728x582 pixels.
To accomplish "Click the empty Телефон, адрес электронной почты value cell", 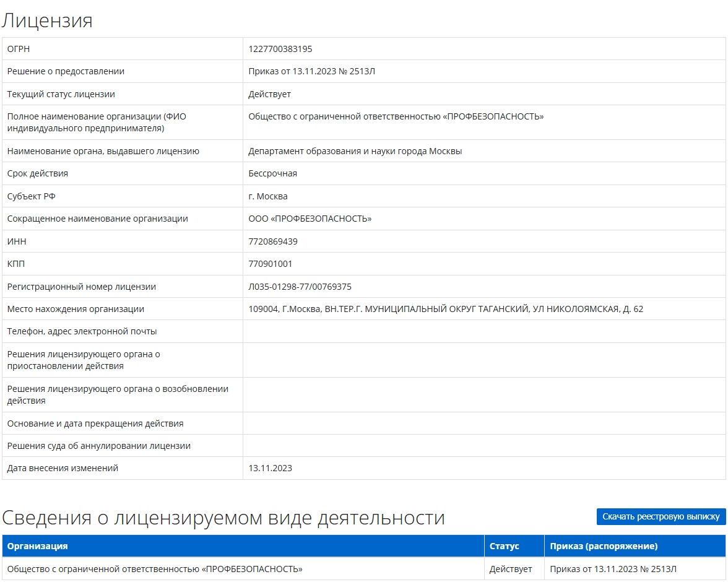I will point(483,331).
